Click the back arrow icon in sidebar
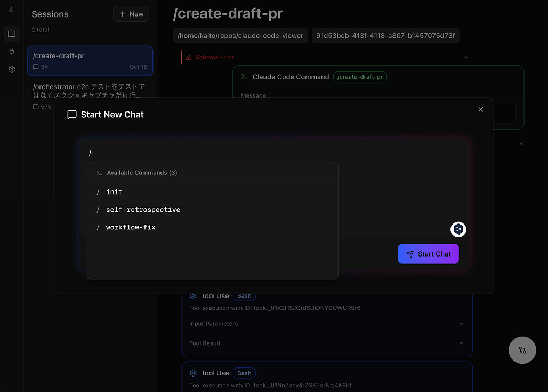 point(12,10)
